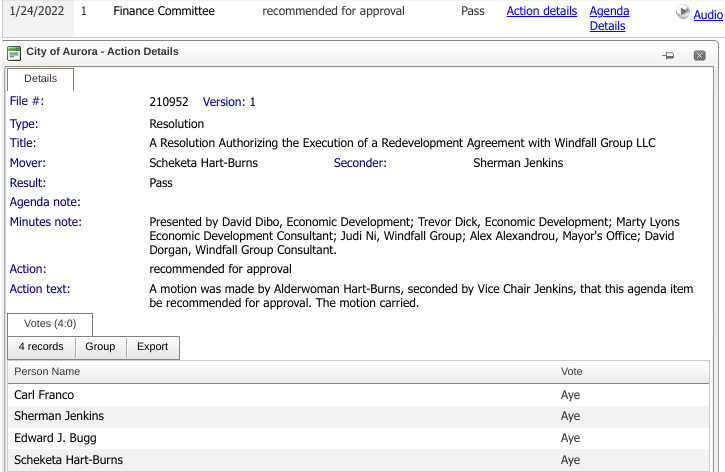Screen dimensions: 725x472
Task: Click the Action text label
Action: 40,289
